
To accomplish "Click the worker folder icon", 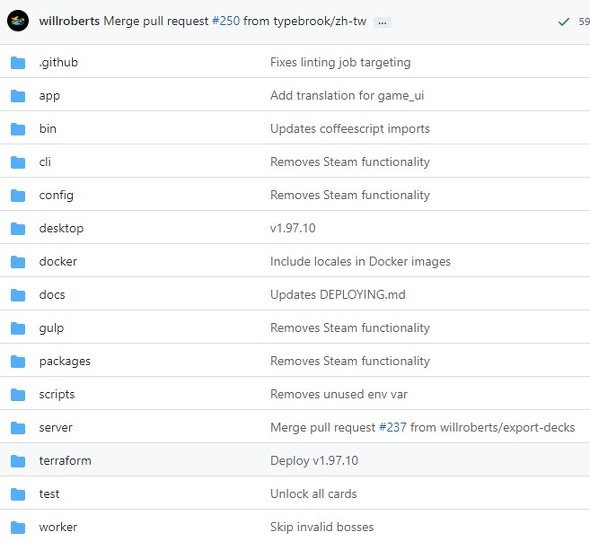I will pyautogui.click(x=18, y=527).
